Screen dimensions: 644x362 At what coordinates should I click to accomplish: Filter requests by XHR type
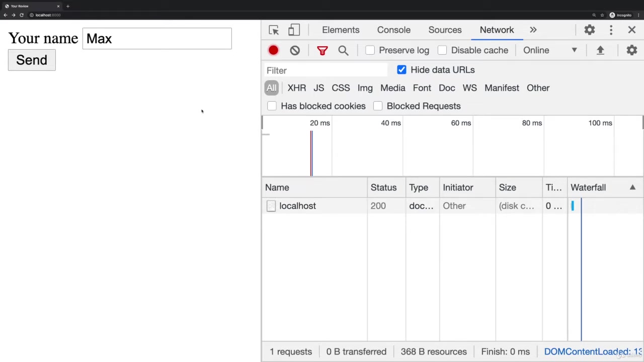click(x=296, y=88)
